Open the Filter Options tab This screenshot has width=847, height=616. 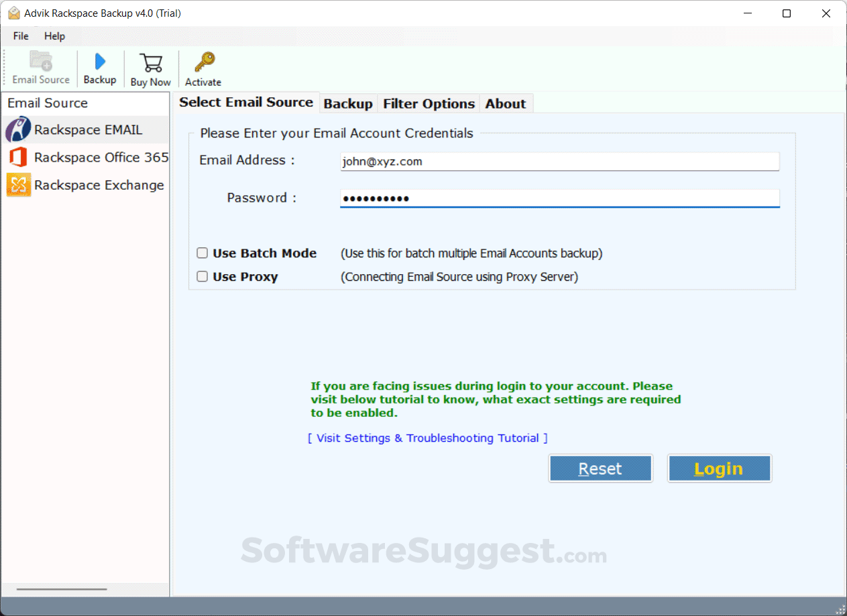pyautogui.click(x=429, y=103)
